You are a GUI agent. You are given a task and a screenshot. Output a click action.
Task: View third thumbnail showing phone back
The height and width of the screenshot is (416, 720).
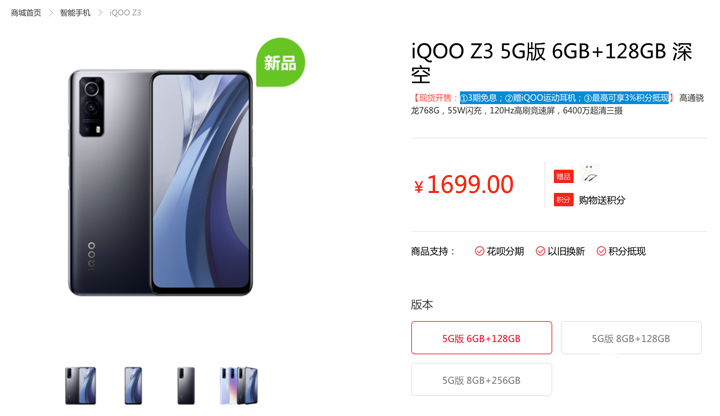pos(186,386)
